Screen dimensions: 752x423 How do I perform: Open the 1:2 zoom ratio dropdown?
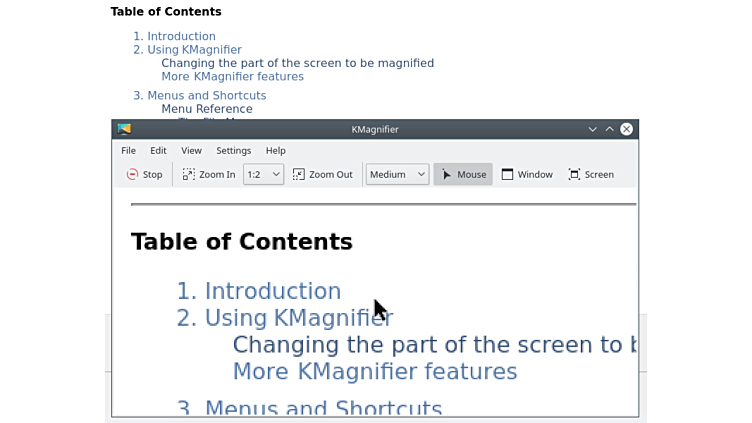[x=264, y=174]
